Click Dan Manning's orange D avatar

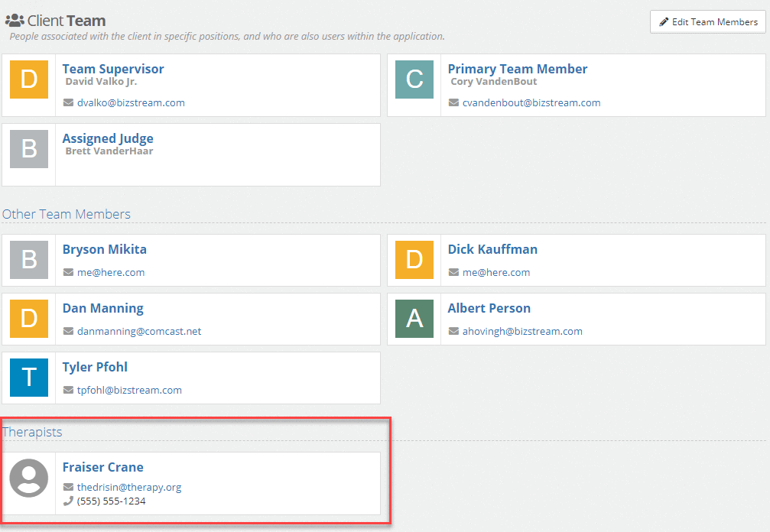[x=29, y=319]
